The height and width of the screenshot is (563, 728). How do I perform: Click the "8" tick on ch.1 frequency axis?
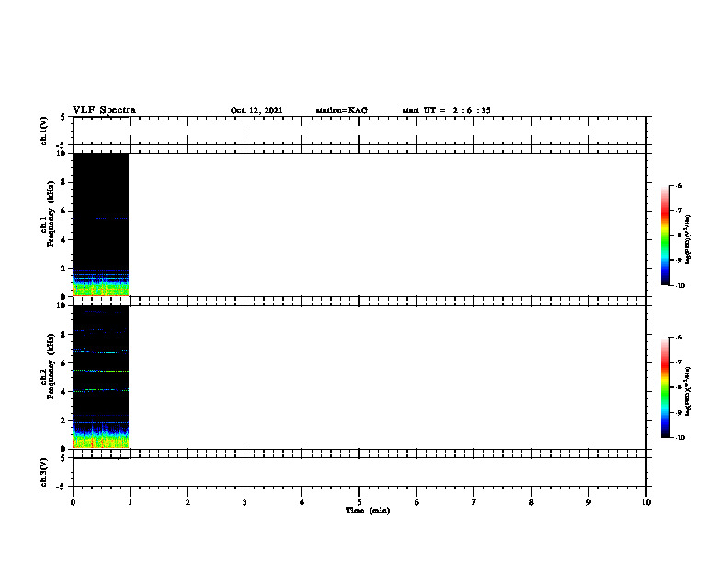63,182
